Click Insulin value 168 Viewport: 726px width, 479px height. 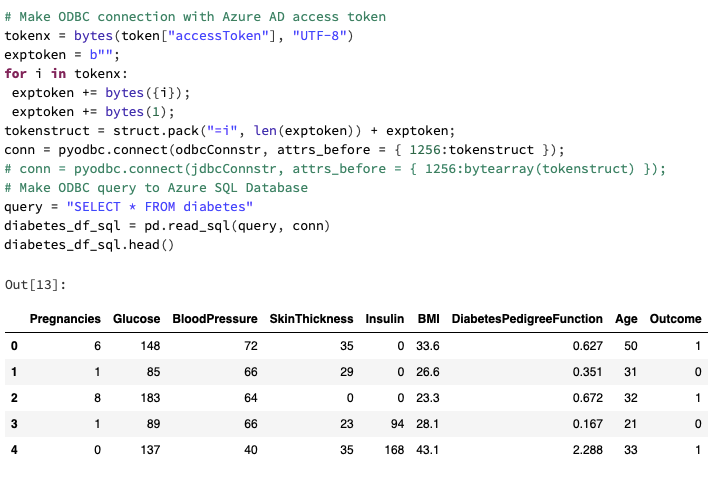pos(394,449)
